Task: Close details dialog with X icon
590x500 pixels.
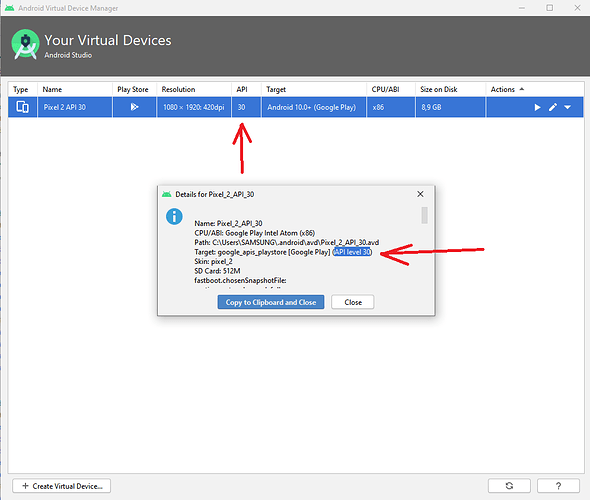Action: click(420, 194)
